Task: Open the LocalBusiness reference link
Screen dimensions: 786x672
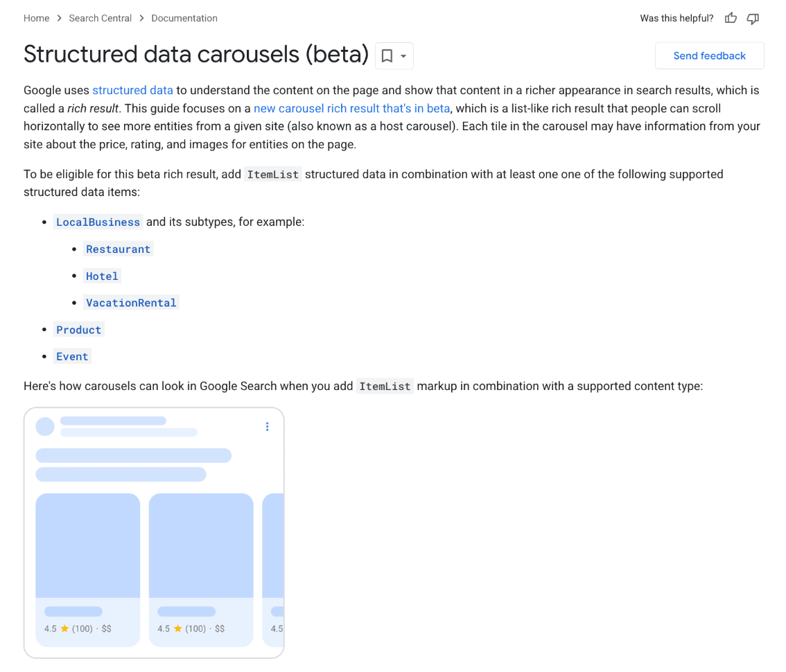Action: tap(98, 222)
